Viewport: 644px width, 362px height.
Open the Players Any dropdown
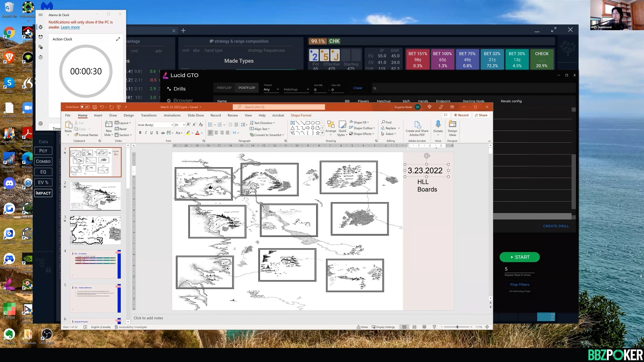point(271,89)
